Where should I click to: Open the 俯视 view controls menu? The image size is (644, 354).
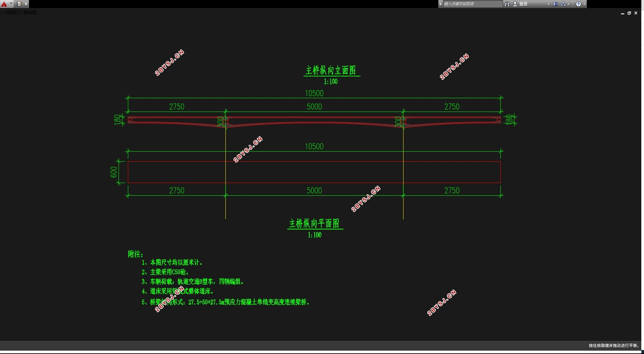pos(12,12)
